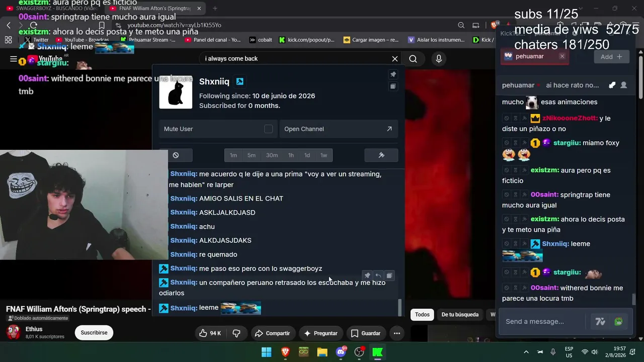The width and height of the screenshot is (644, 362).
Task: Select the Todos filter chip
Action: (422, 315)
